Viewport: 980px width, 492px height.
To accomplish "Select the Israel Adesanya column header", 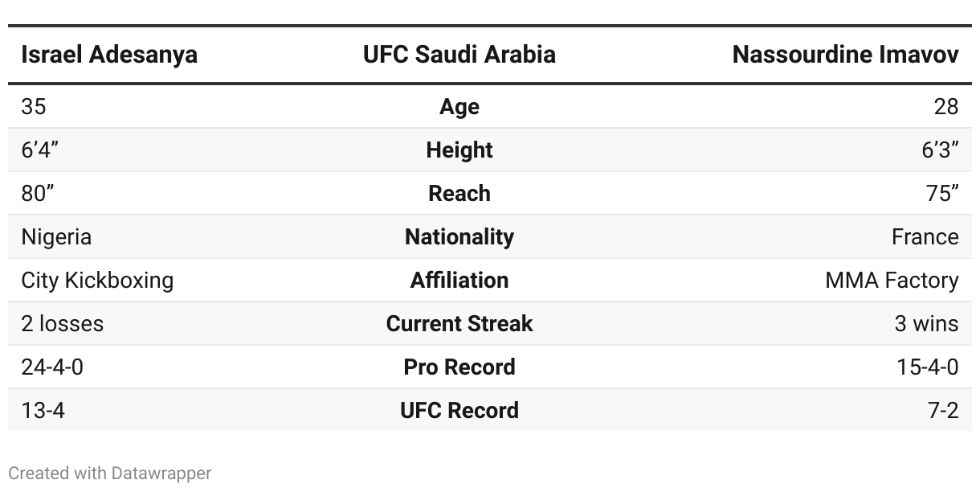I will [x=109, y=55].
